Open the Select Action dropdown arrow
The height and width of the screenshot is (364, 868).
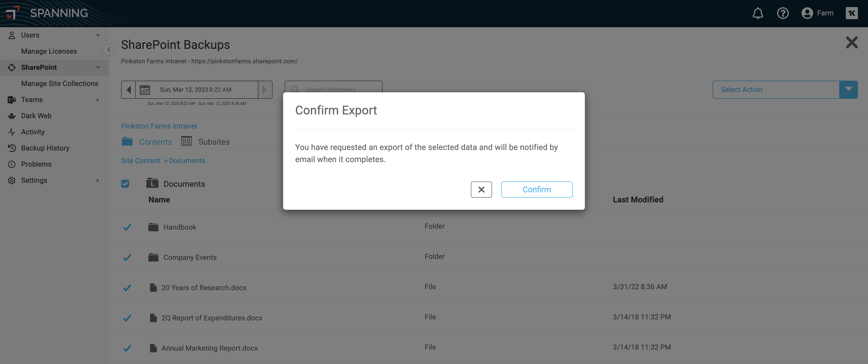[x=849, y=89]
